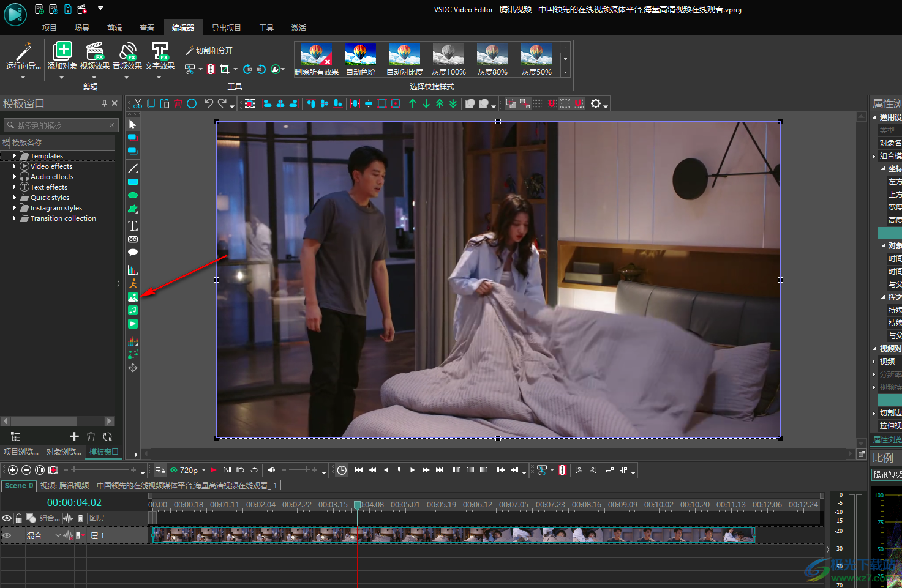Add an audio object
The image size is (902, 588).
tap(133, 310)
